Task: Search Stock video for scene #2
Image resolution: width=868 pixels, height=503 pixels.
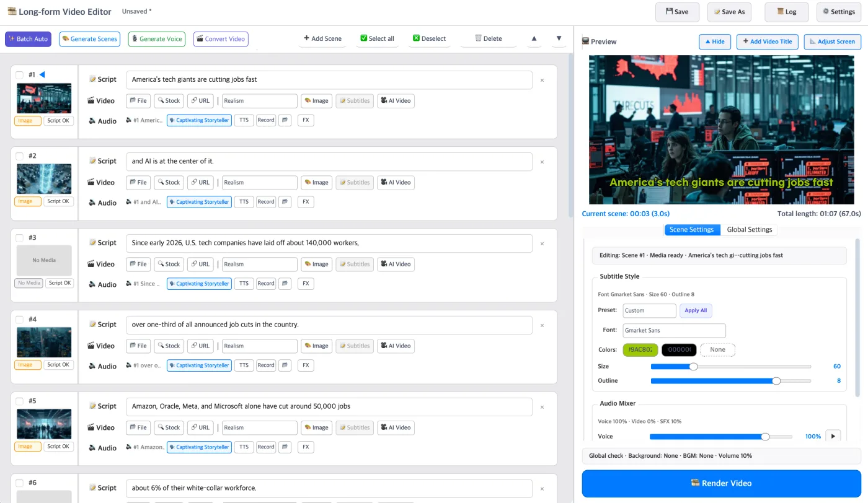Action: (169, 183)
